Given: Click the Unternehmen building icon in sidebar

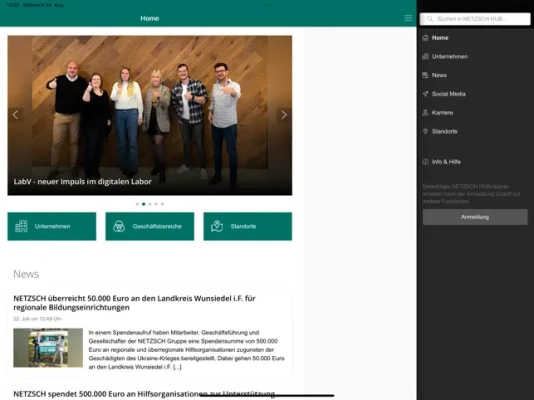Looking at the screenshot, I should click(425, 57).
